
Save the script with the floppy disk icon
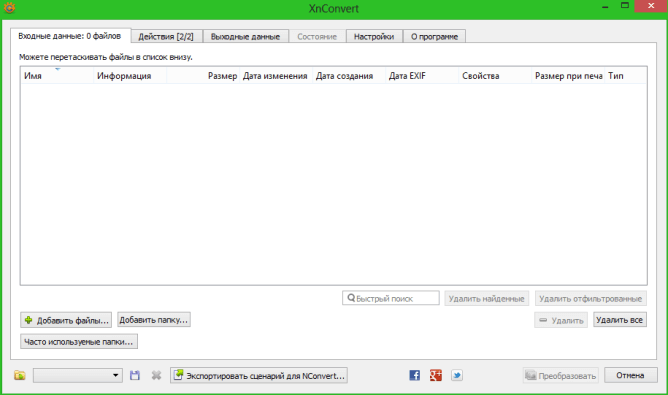point(135,375)
